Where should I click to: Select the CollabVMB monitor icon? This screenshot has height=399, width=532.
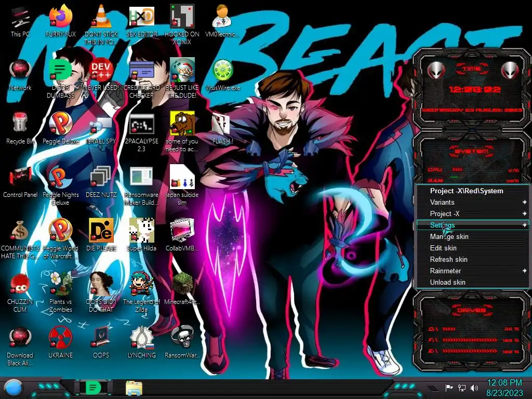[182, 231]
